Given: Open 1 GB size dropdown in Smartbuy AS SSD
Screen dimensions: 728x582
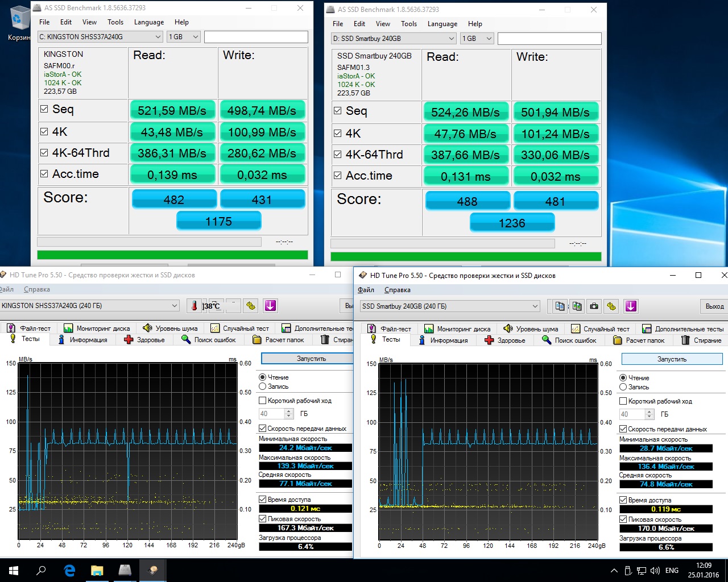Looking at the screenshot, I should click(x=477, y=39).
